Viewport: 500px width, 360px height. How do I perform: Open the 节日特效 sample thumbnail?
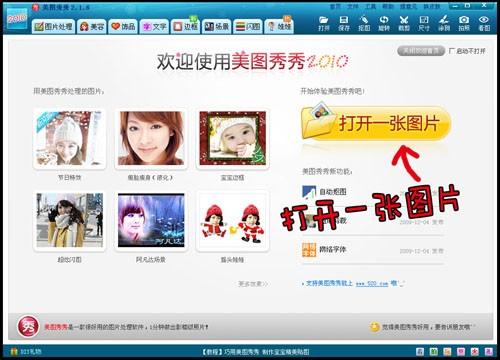tap(69, 138)
